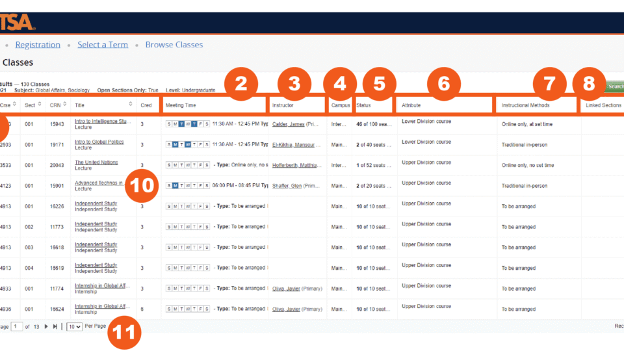Open The United Nations course link
The width and height of the screenshot is (624, 364).
pos(96,162)
